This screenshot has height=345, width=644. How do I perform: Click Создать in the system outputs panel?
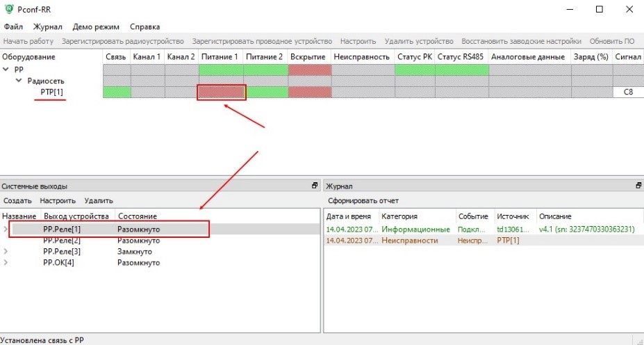[x=17, y=200]
